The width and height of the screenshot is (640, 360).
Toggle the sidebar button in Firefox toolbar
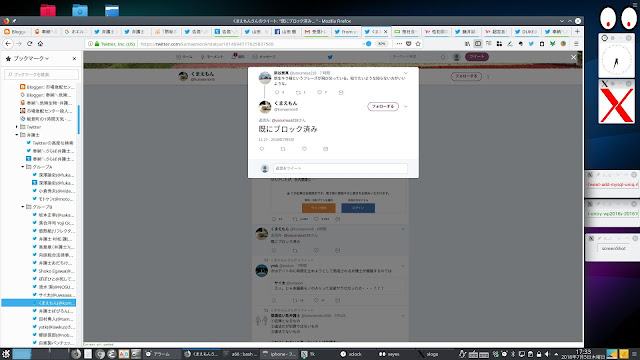(478, 44)
